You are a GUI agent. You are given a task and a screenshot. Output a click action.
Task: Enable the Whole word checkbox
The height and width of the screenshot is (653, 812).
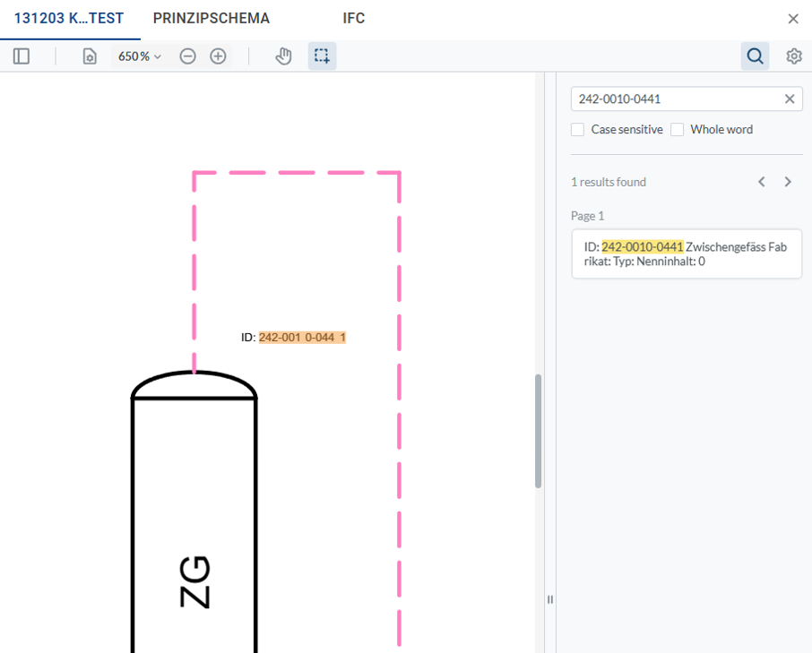click(x=678, y=130)
